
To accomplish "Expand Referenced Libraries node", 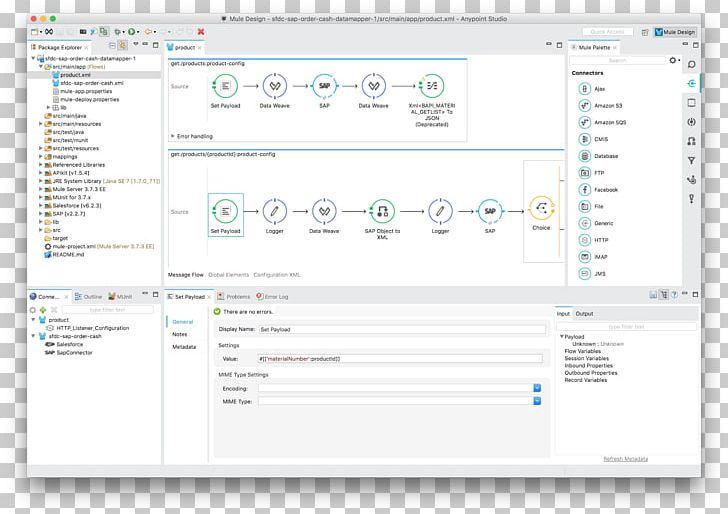I will click(x=41, y=165).
